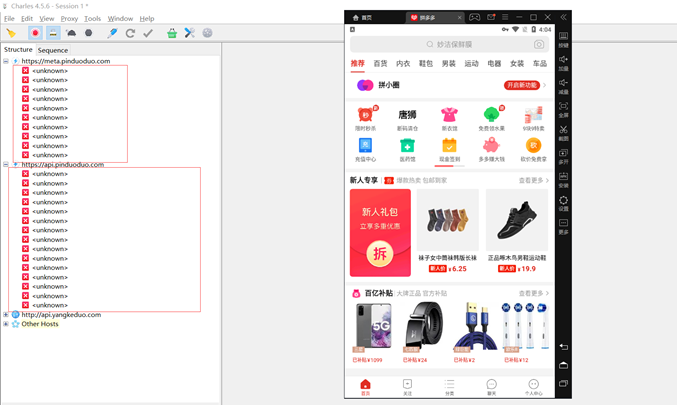Open the 按键 keyboard mapping tool
Viewport: 677px width, 405px height.
pos(563,39)
